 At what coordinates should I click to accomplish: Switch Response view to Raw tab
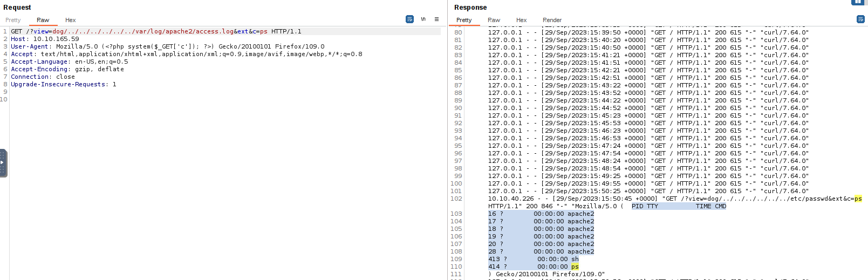494,20
